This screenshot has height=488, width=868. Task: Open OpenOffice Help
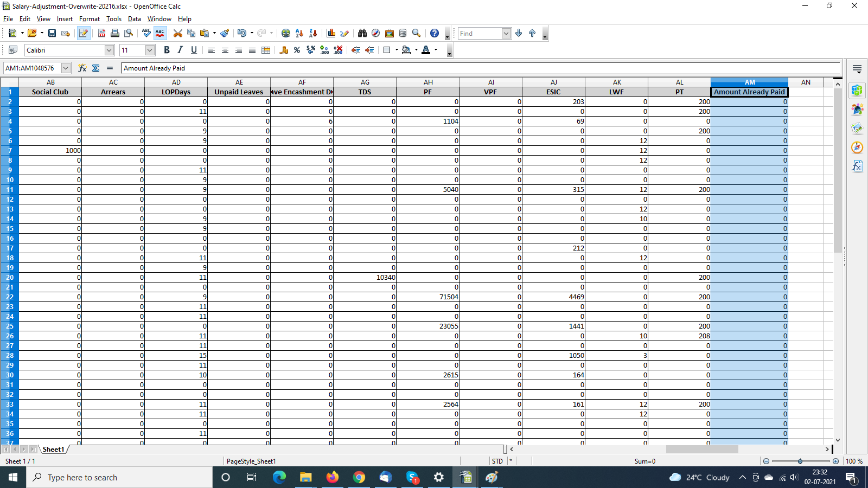[x=435, y=33]
